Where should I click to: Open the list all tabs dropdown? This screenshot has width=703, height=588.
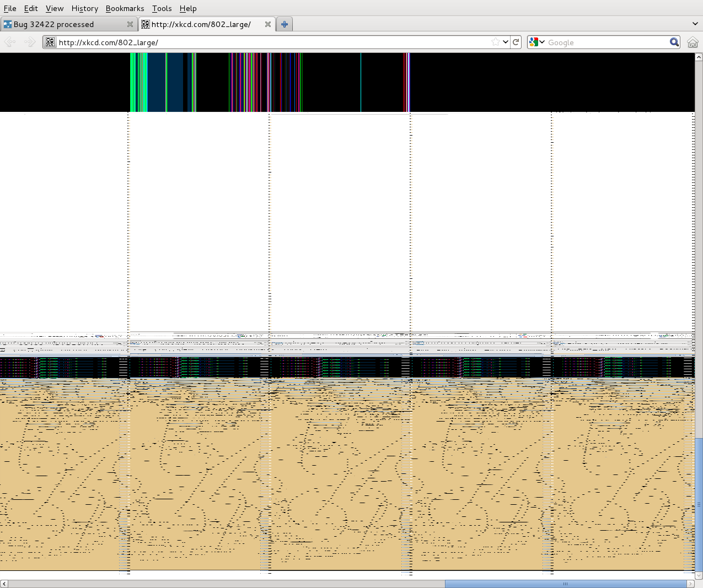coord(695,24)
